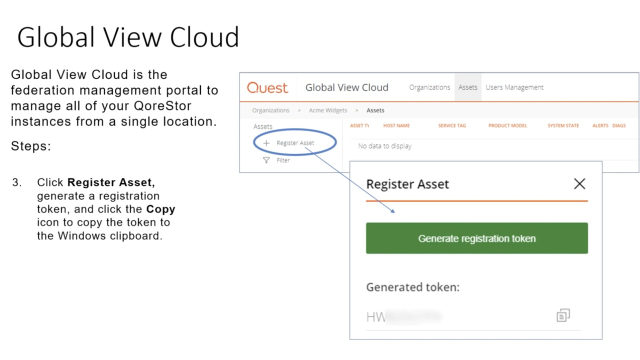Screen dimensions: 640x360
Task: Click the Register Asset plus icon
Action: tap(266, 143)
